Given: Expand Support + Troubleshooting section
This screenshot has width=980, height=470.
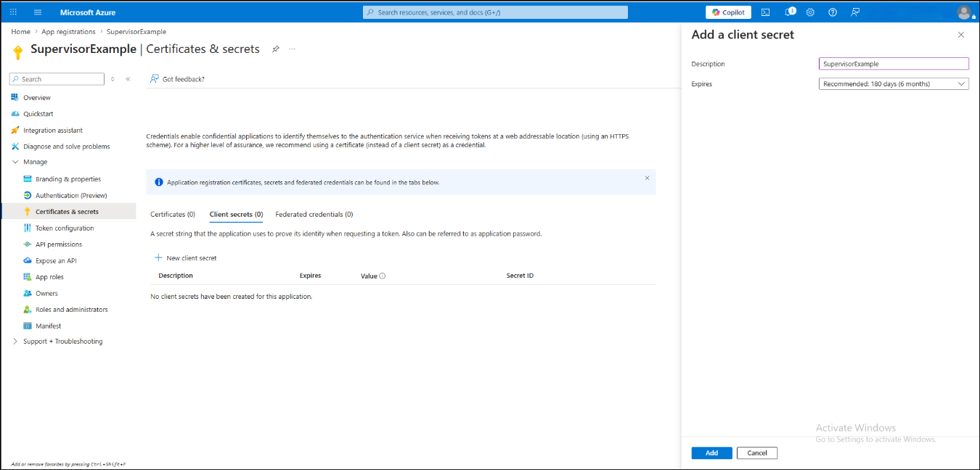Looking at the screenshot, I should (15, 342).
